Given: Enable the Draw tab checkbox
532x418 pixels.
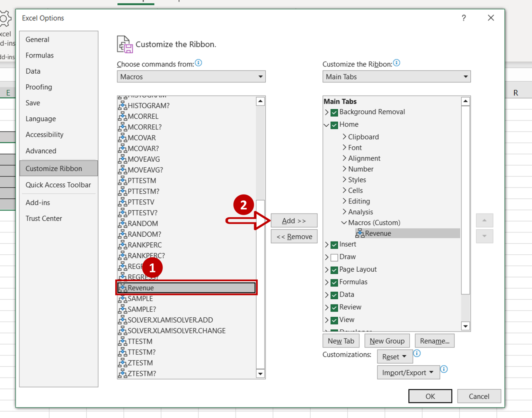Looking at the screenshot, I should click(x=334, y=257).
